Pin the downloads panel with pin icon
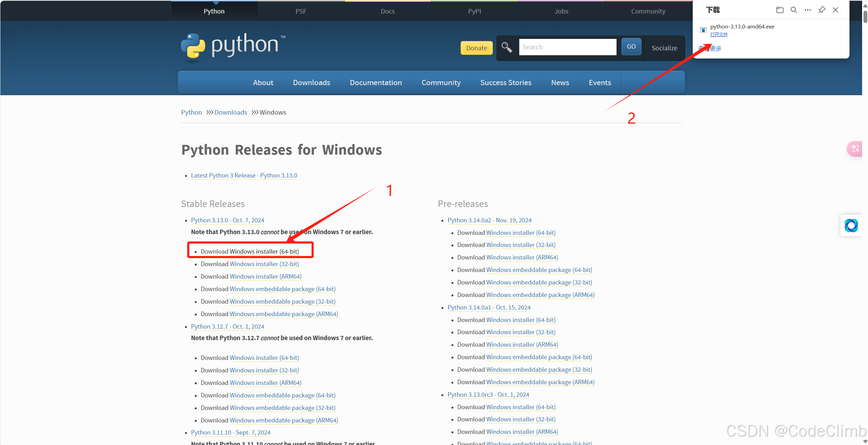Screen dimensions: 868x445 click(x=821, y=10)
